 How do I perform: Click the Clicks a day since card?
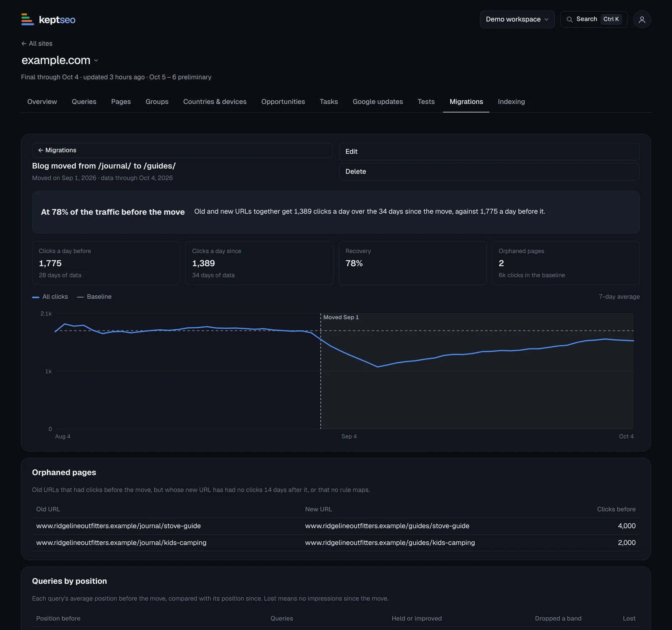[x=259, y=263]
